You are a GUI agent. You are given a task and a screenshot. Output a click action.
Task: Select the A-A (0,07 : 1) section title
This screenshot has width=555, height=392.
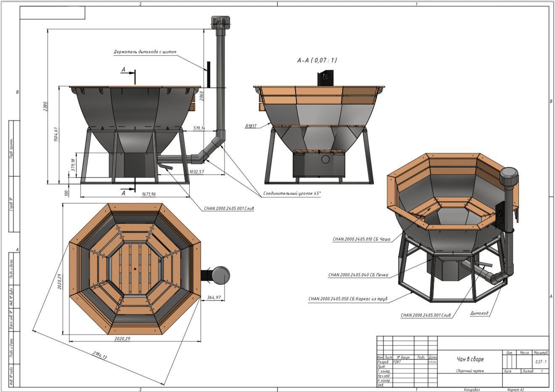click(317, 61)
